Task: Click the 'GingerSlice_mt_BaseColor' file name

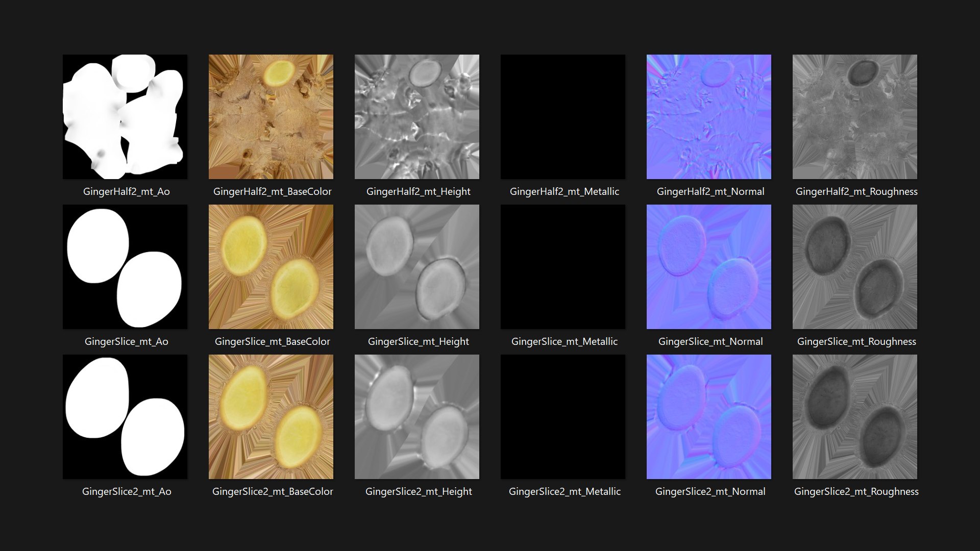Action: point(273,342)
